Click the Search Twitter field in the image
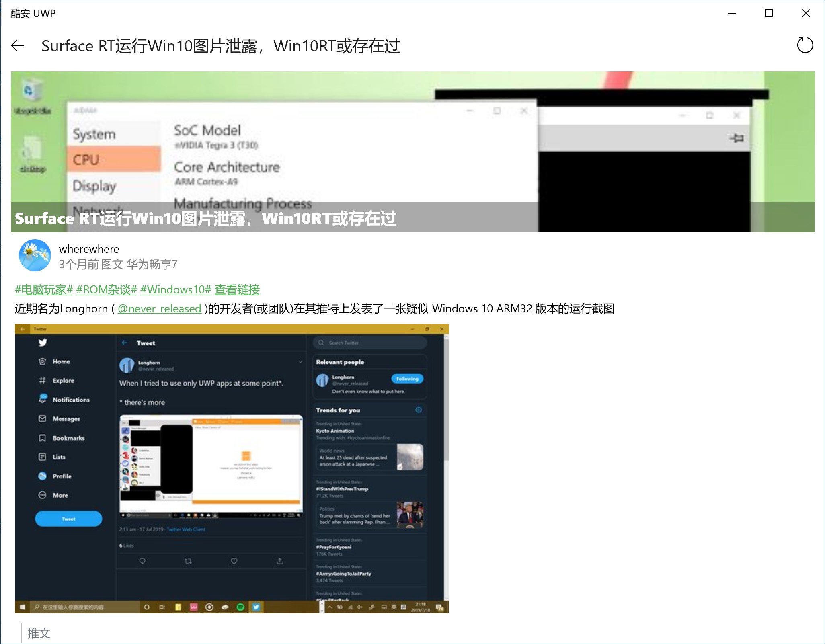Screen dimensions: 825x644 point(370,343)
